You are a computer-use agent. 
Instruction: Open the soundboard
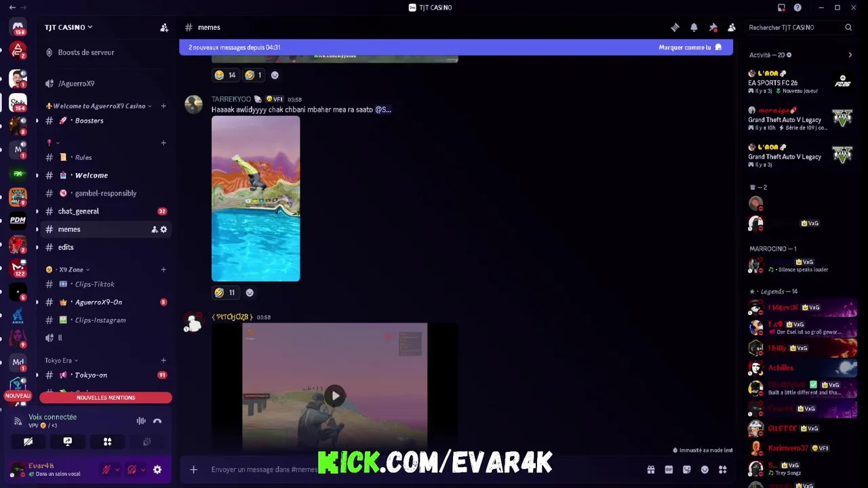(146, 441)
